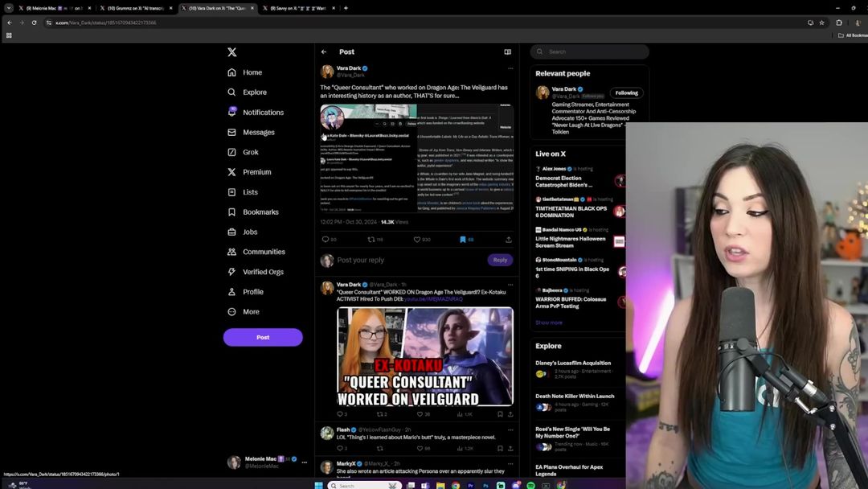
Task: Like Flash's reply about Mario's butt
Action: pyautogui.click(x=420, y=449)
